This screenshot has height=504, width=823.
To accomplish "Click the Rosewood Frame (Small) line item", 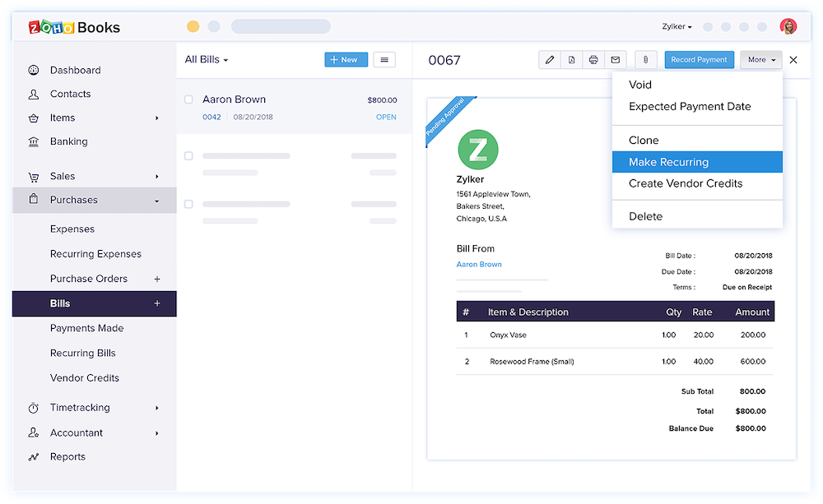I will [532, 361].
